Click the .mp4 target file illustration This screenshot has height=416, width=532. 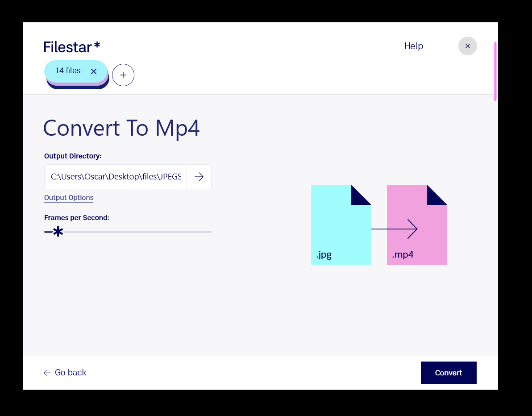417,225
